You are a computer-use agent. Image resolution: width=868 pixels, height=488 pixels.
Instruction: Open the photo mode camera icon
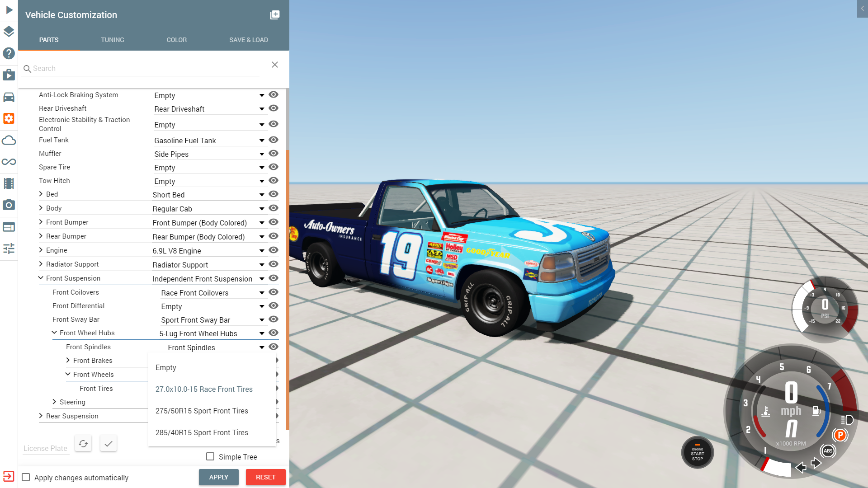(x=9, y=205)
